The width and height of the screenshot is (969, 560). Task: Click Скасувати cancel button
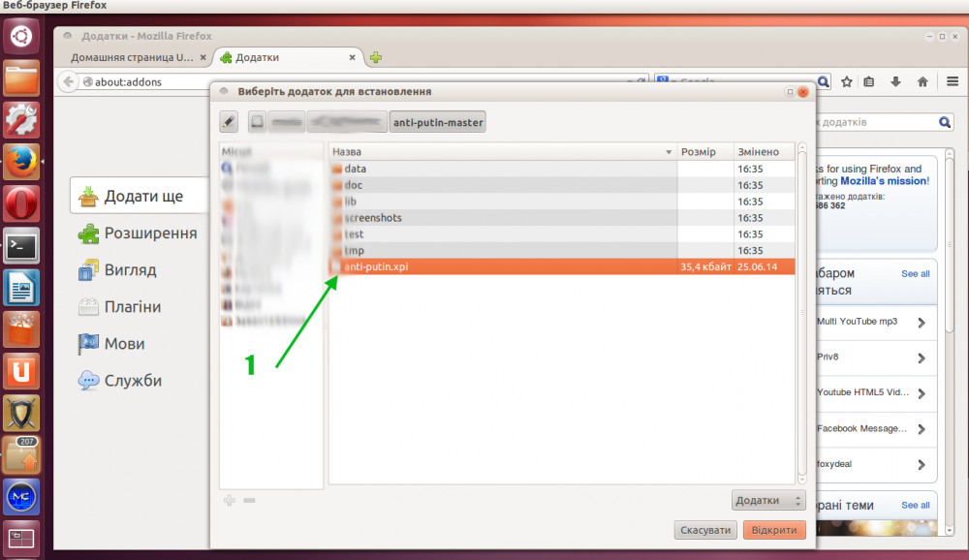(705, 530)
